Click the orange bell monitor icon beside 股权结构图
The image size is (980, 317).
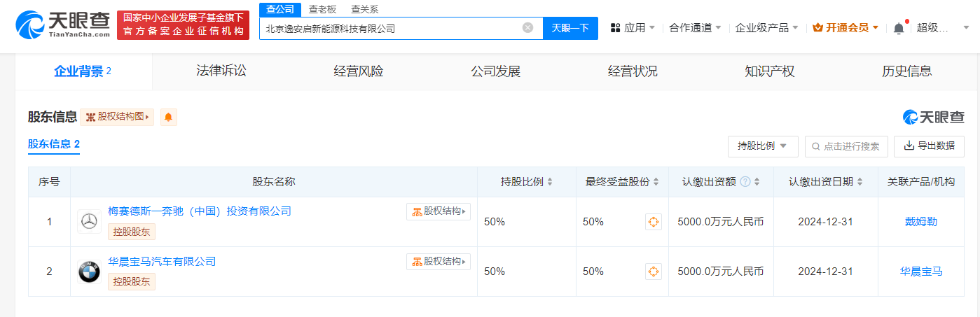pos(168,117)
